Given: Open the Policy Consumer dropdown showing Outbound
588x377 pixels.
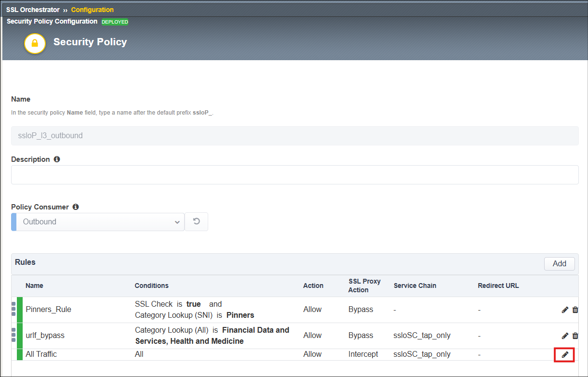Looking at the screenshot, I should [98, 222].
